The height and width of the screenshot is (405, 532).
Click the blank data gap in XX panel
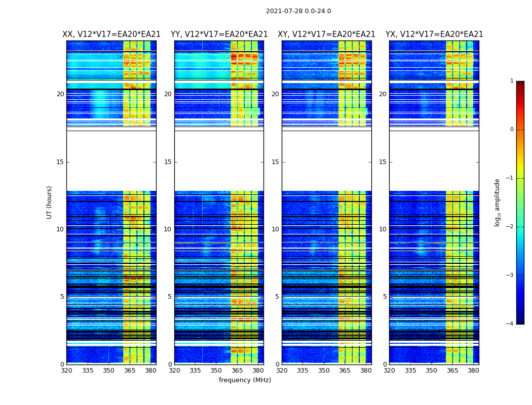click(x=111, y=160)
